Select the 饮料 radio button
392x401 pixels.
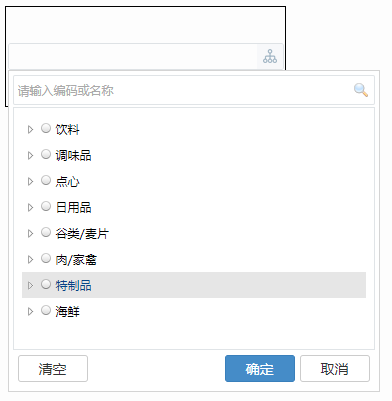[x=46, y=128]
